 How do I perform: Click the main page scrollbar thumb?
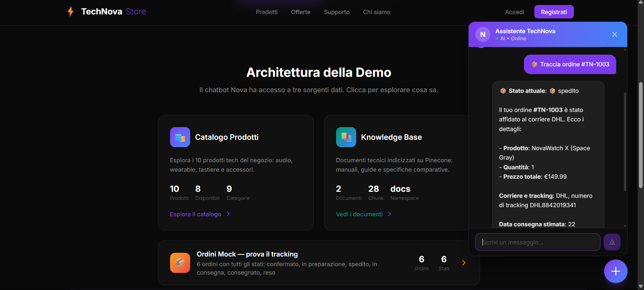641,135
